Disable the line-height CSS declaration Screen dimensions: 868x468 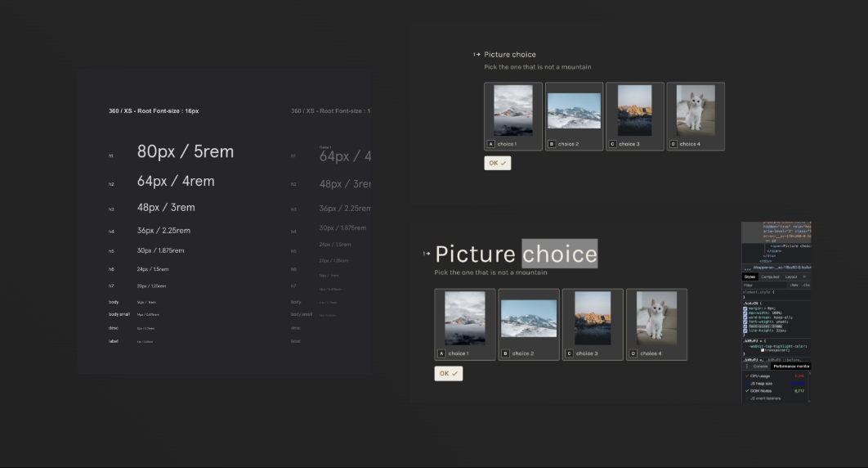tap(745, 331)
